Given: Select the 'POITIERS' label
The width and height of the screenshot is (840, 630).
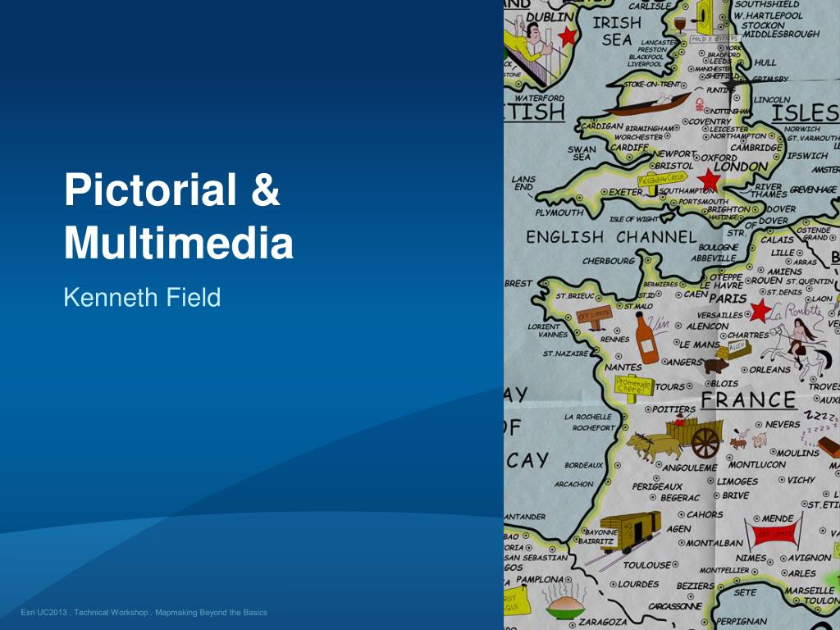Looking at the screenshot, I should tap(673, 409).
